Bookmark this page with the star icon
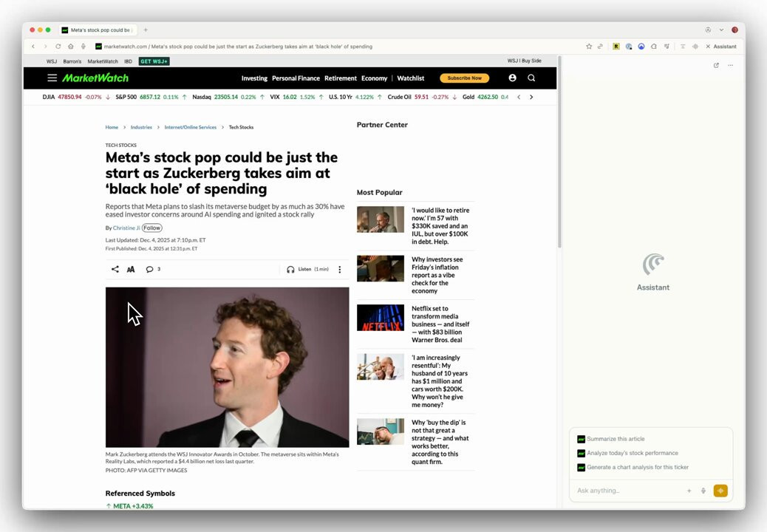Viewport: 767px width, 532px height. coord(589,47)
